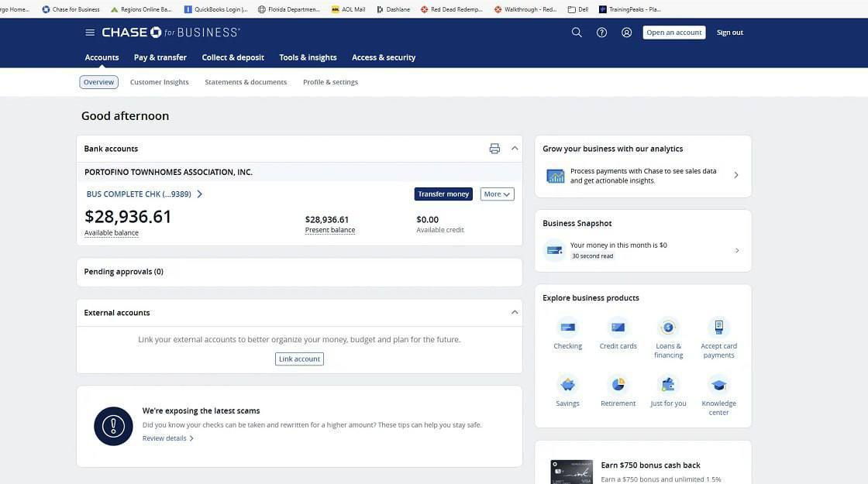Click the search magnifier icon in header

(x=577, y=33)
